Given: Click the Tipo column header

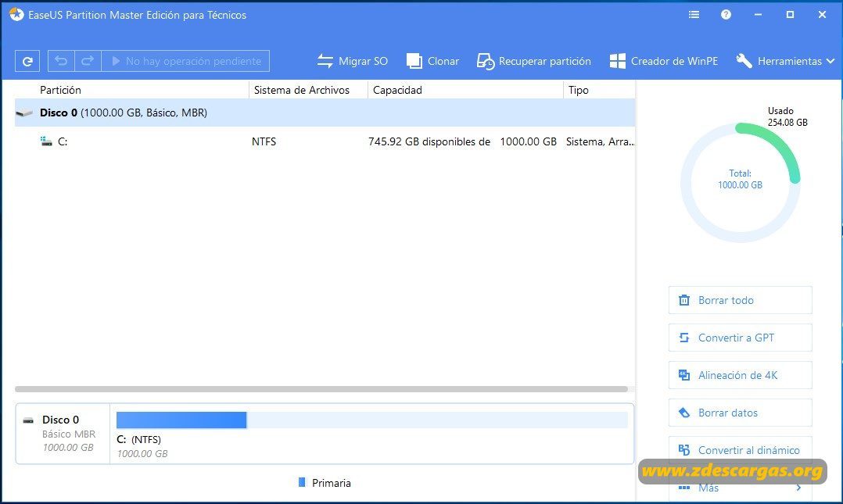Looking at the screenshot, I should tap(579, 91).
